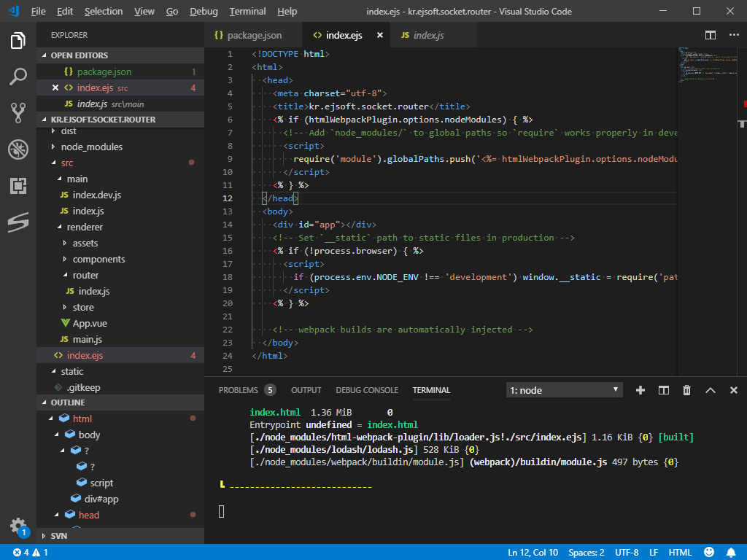Click the Visual Studio Code logo icon
747x560 pixels.
[x=14, y=11]
